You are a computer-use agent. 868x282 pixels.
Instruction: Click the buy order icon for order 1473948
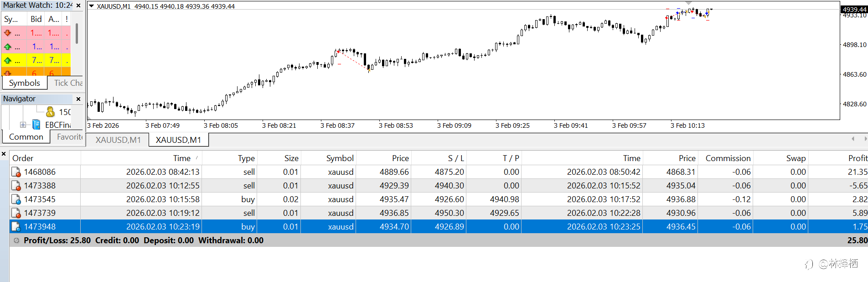tap(16, 227)
